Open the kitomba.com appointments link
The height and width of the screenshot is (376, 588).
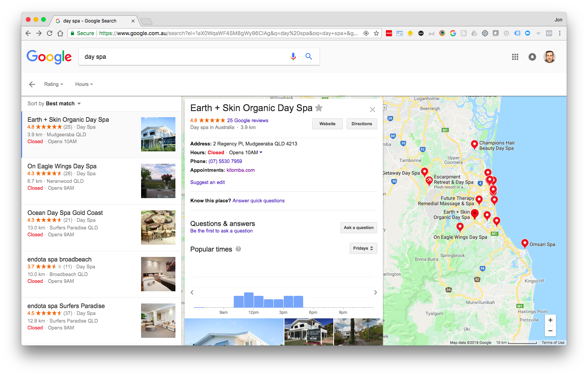[x=241, y=170]
